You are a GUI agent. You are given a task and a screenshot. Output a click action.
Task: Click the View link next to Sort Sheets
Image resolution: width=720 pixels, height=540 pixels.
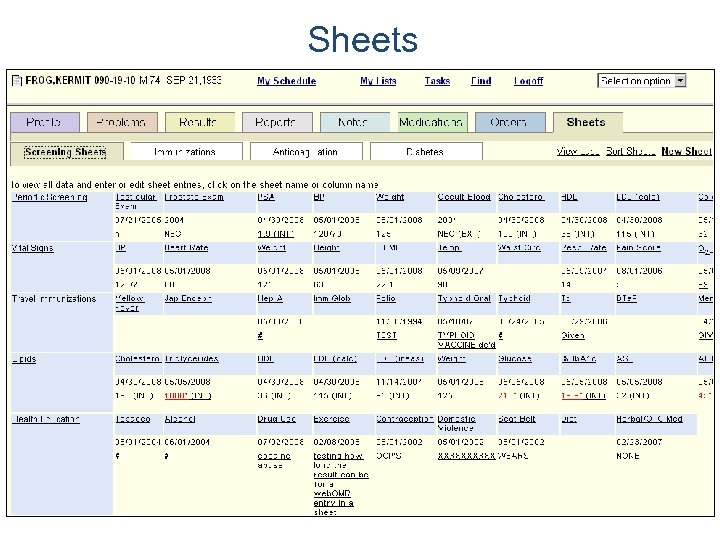[x=578, y=152]
